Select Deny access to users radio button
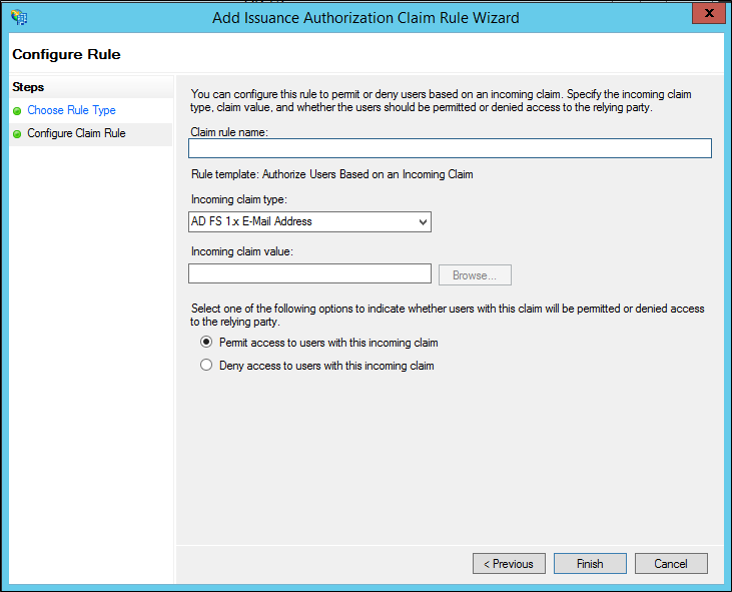Viewport: 732px width, 592px height. (206, 365)
